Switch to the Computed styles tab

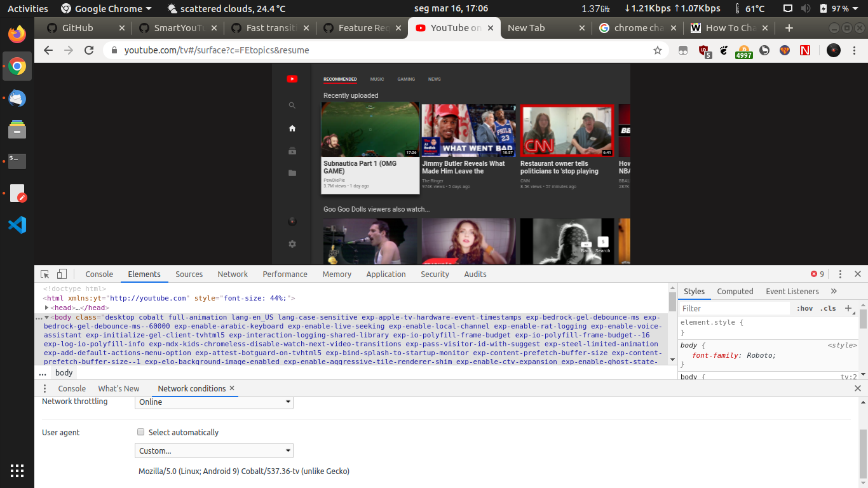point(735,291)
